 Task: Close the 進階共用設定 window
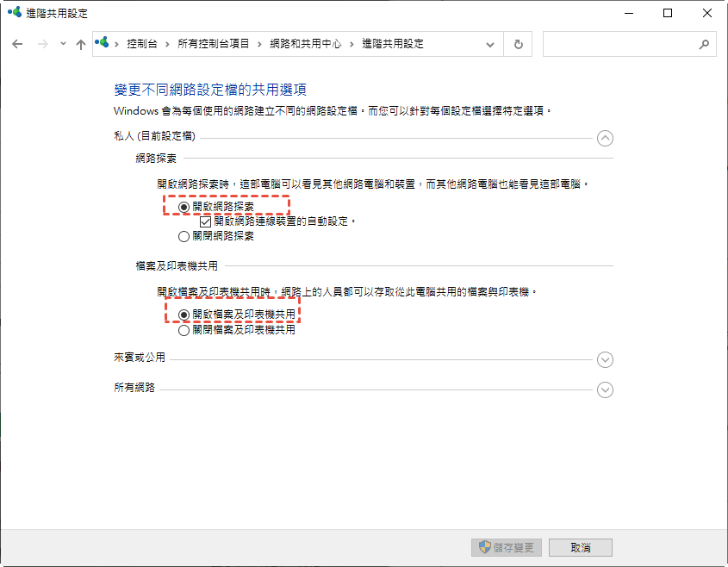point(707,13)
